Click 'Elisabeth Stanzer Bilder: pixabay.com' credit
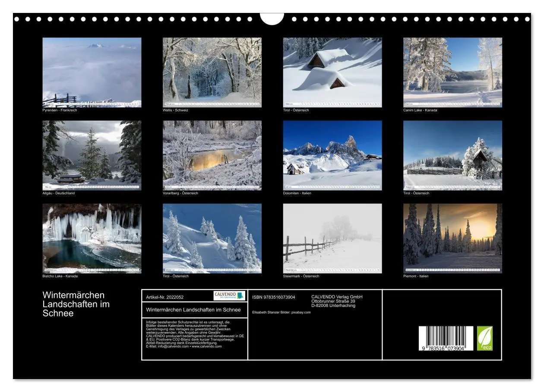The image size is (544, 392). (x=281, y=313)
